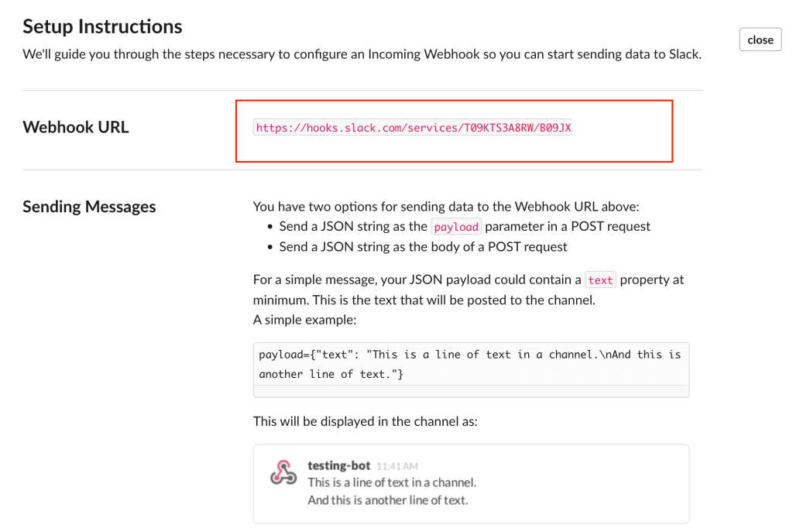Image resolution: width=793 pixels, height=532 pixels.
Task: Click the "Webhook URL" section label
Action: (76, 127)
